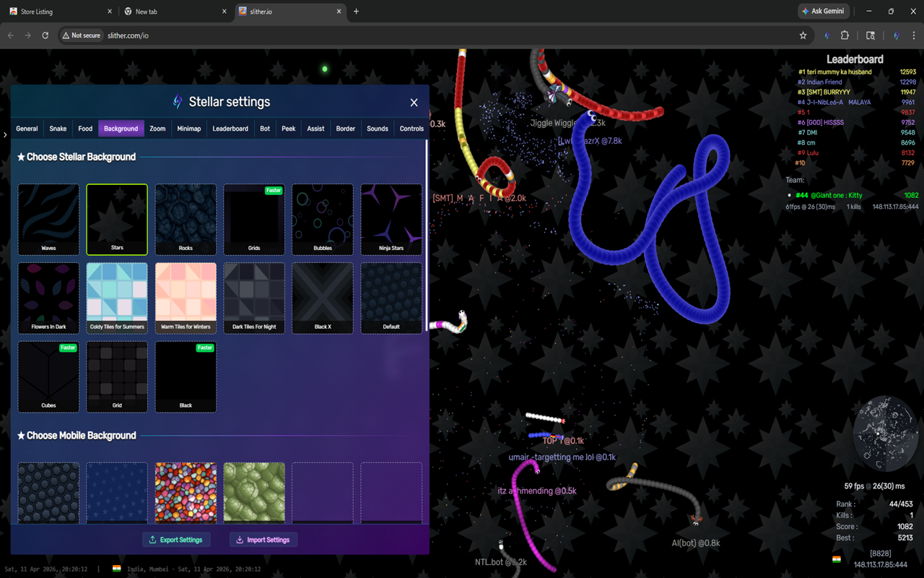Select the Zoom tab
This screenshot has height=578, width=924.
click(157, 129)
